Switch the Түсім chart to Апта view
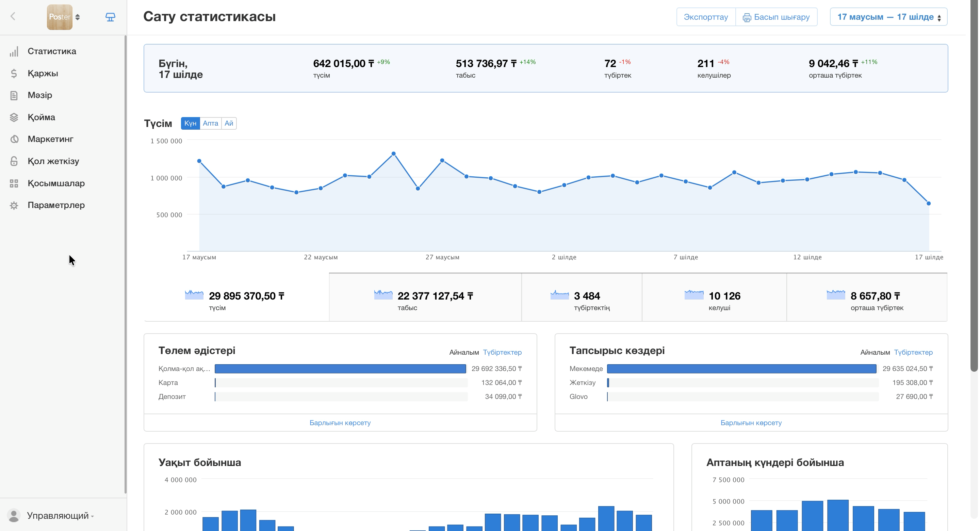The image size is (980, 531). coord(210,123)
